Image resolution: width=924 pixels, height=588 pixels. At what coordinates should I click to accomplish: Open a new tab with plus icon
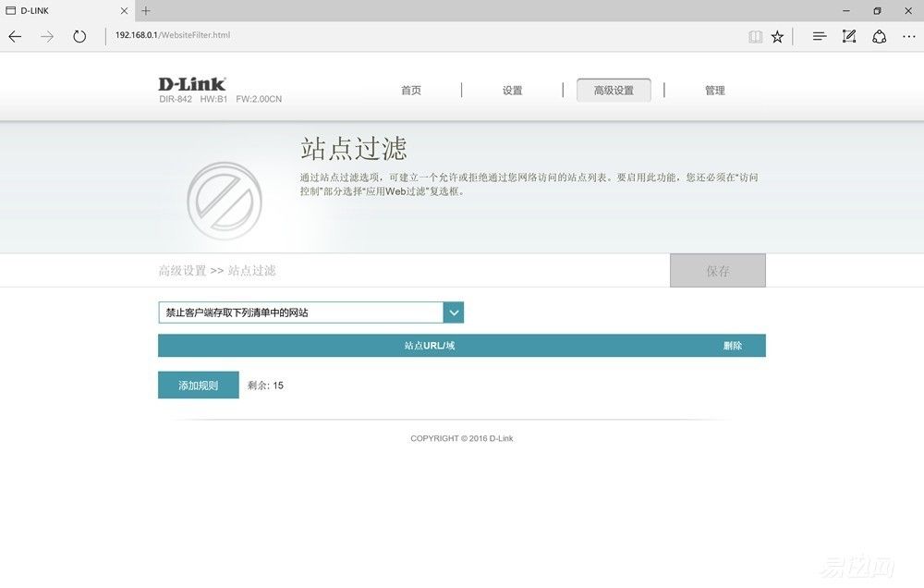pos(146,10)
